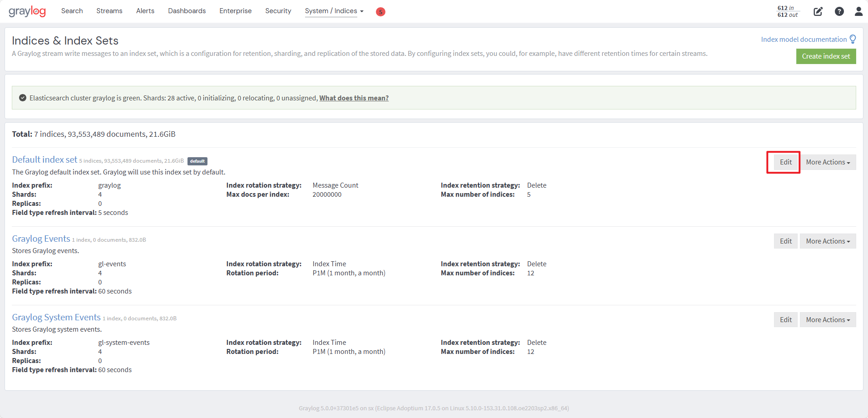Open the Graylog System Events link
This screenshot has height=418, width=868.
pos(56,317)
